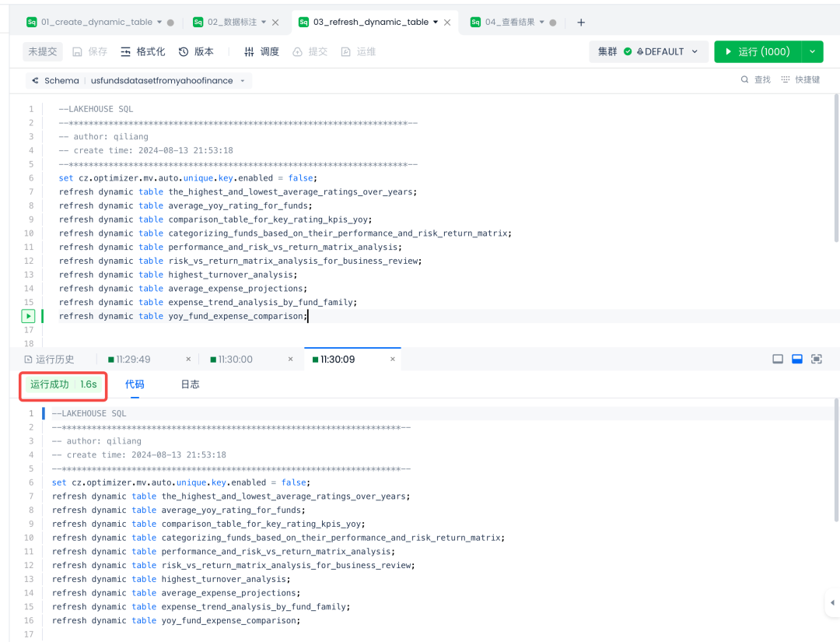
Task: Show 快捷键 keyboard shortcuts
Action: click(800, 79)
